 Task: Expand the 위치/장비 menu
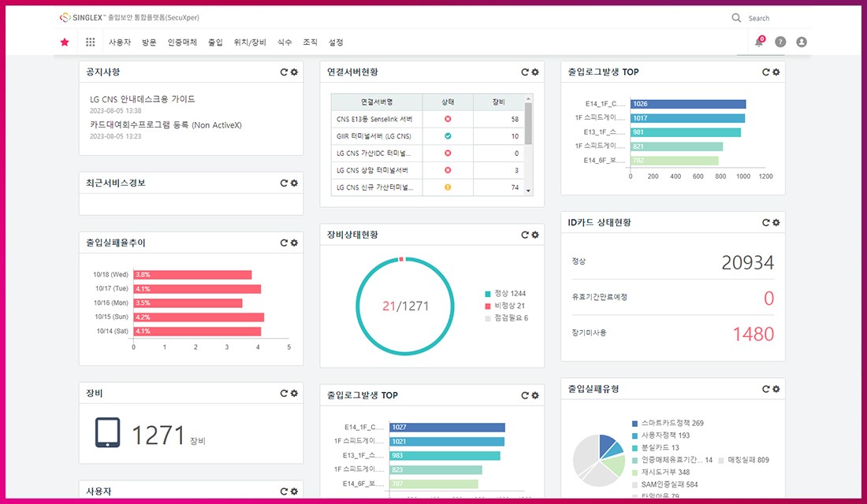pyautogui.click(x=250, y=43)
